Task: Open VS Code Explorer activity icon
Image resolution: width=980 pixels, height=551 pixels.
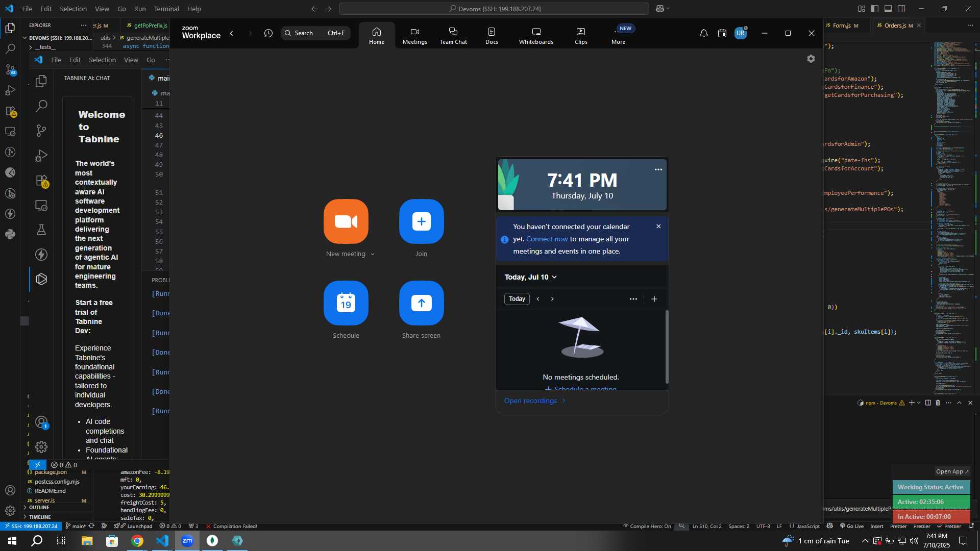Action: coord(10,28)
